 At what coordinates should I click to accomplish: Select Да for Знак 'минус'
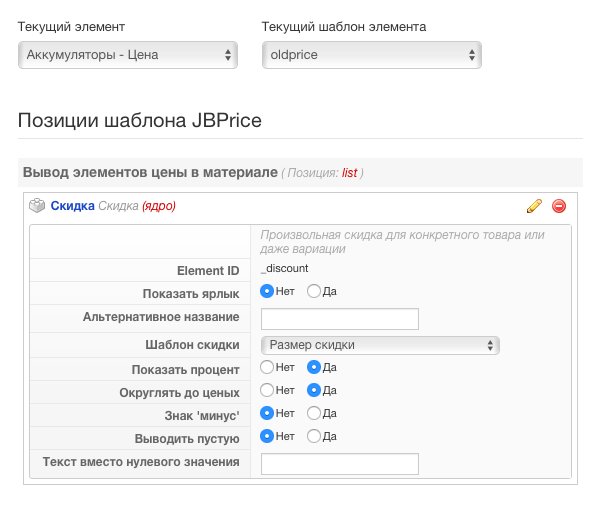[x=314, y=413]
